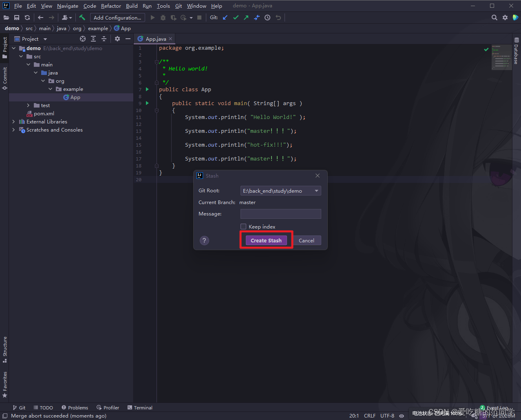Open the File menu
Screen dimensions: 521x420
[x=18, y=6]
